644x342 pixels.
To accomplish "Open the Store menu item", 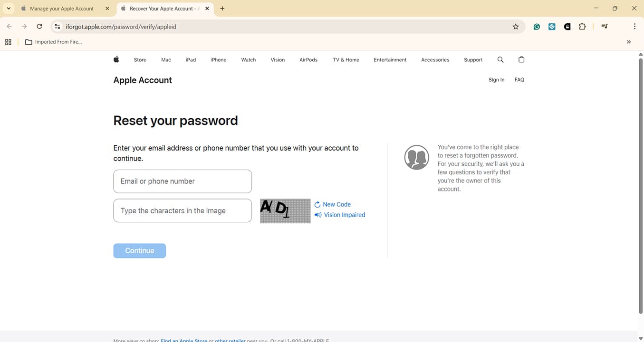I will point(140,60).
